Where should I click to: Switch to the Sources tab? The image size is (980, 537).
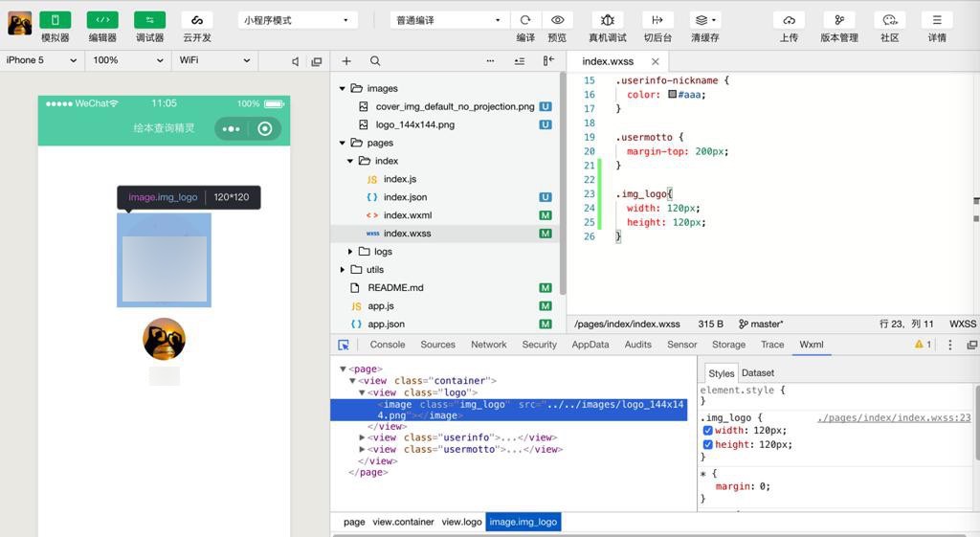437,345
